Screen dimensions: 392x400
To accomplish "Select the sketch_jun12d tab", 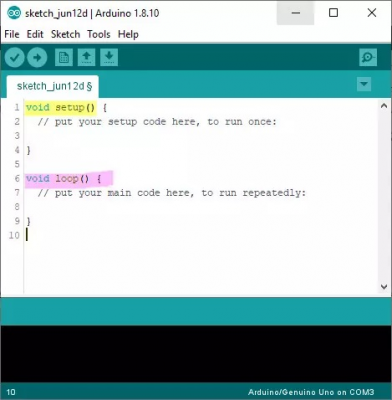I will [x=53, y=86].
